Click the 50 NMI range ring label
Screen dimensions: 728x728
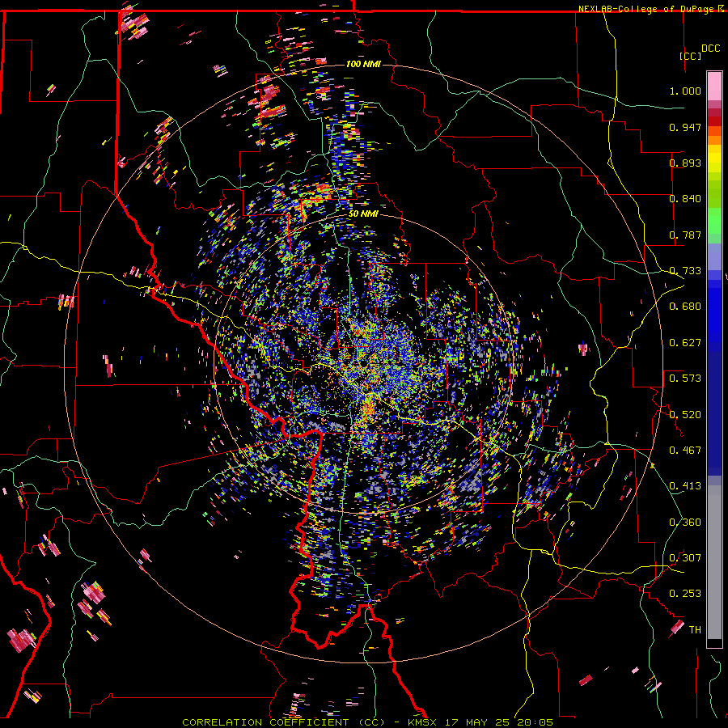click(x=363, y=214)
